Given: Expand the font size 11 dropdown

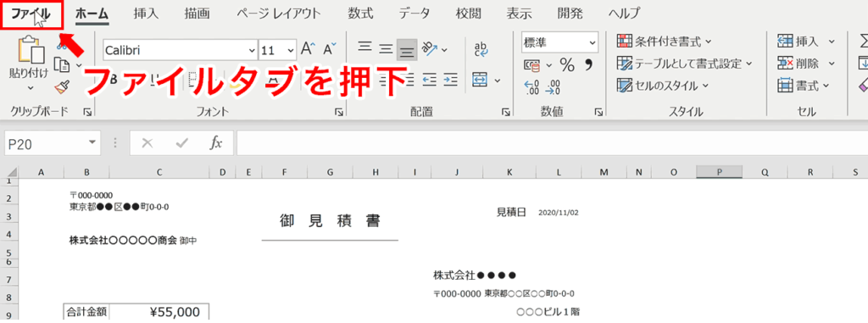Looking at the screenshot, I should click(292, 50).
